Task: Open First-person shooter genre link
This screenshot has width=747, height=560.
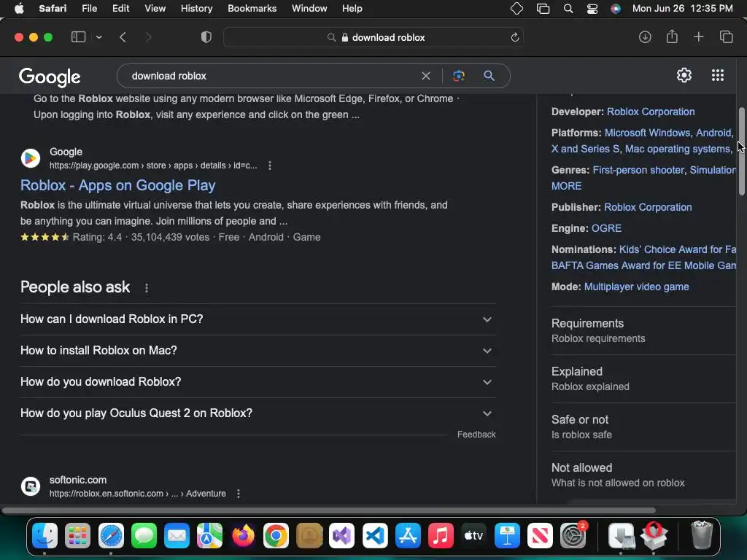Action: point(638,170)
